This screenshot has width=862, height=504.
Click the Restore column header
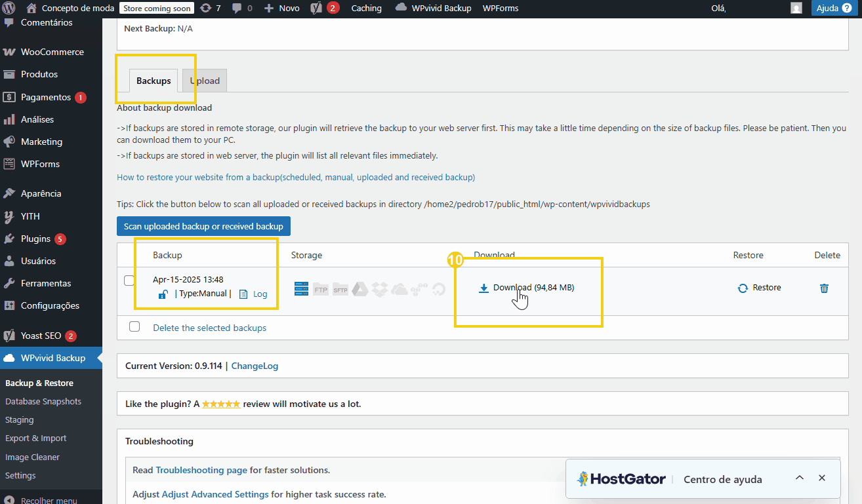click(x=748, y=255)
